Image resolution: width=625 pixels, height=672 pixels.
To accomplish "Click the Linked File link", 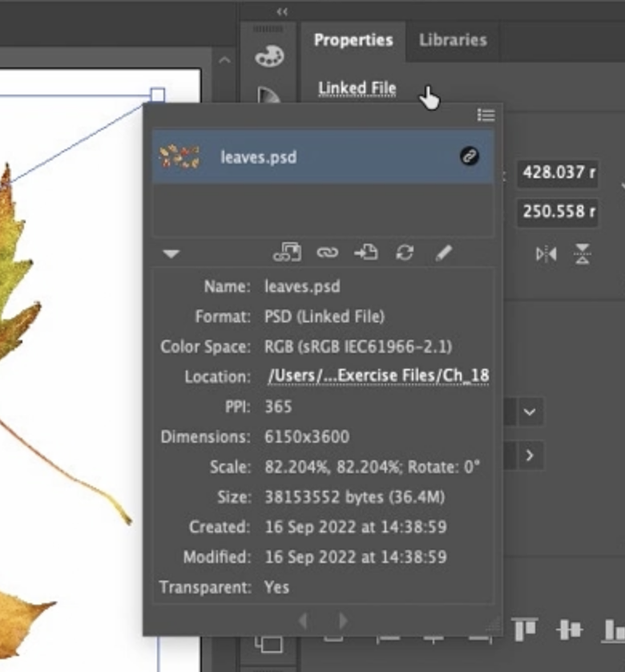I will pyautogui.click(x=357, y=88).
